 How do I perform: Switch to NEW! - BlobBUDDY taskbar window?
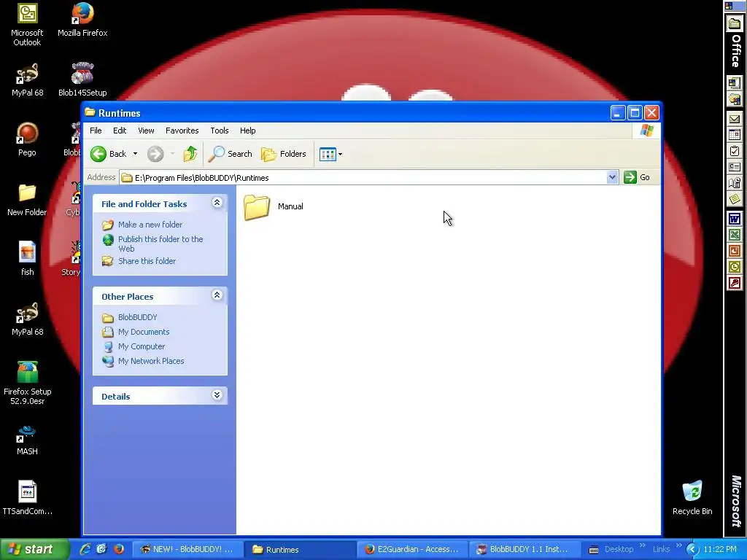[x=187, y=550]
